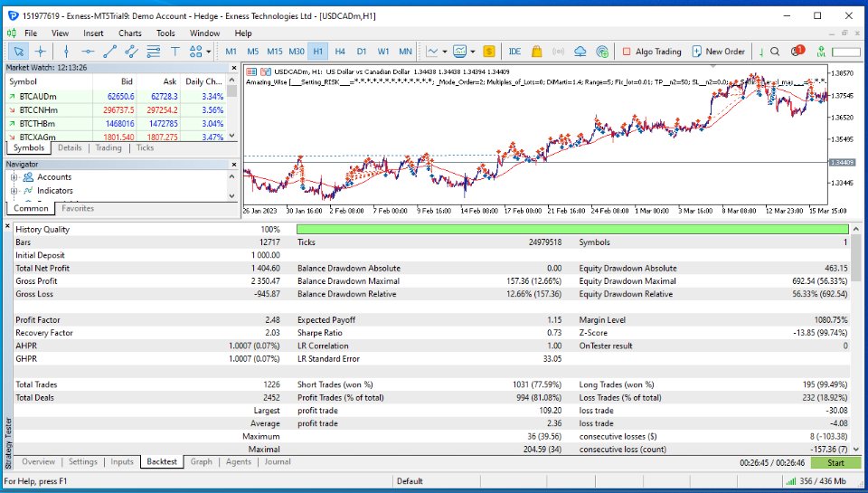Screen dimensions: 868x493
Task: Switch chart to M5 timeframe
Action: 253,52
